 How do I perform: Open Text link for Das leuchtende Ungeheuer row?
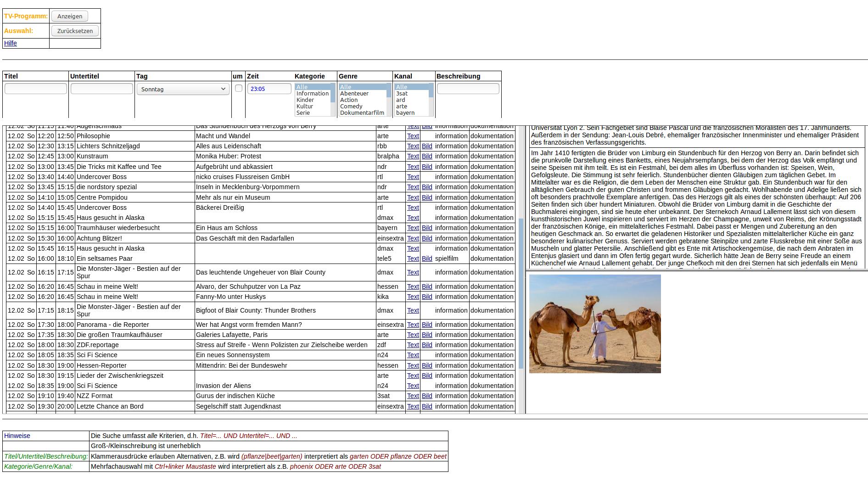tap(413, 272)
